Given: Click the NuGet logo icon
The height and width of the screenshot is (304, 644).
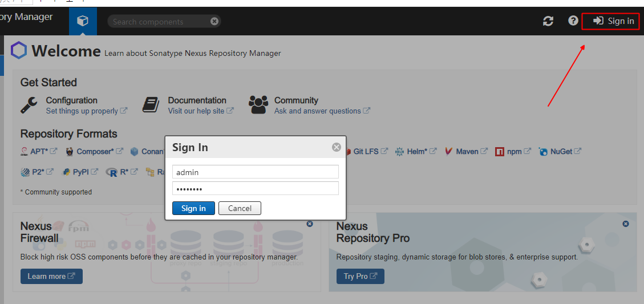Looking at the screenshot, I should [x=544, y=152].
